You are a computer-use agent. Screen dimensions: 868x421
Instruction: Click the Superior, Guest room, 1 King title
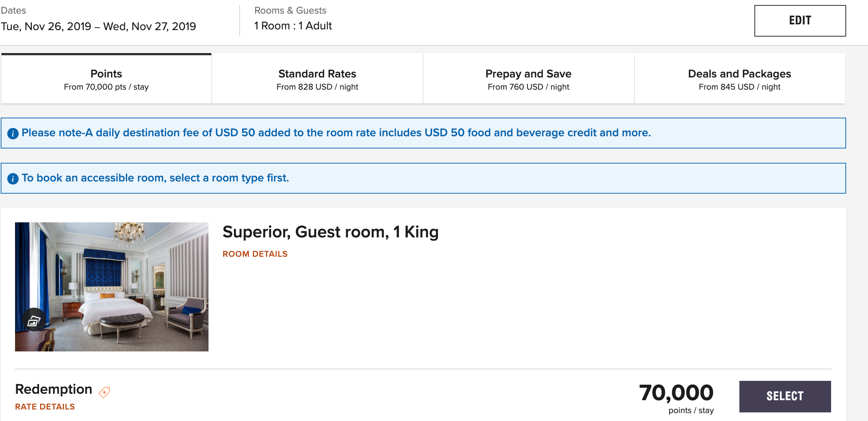click(331, 232)
